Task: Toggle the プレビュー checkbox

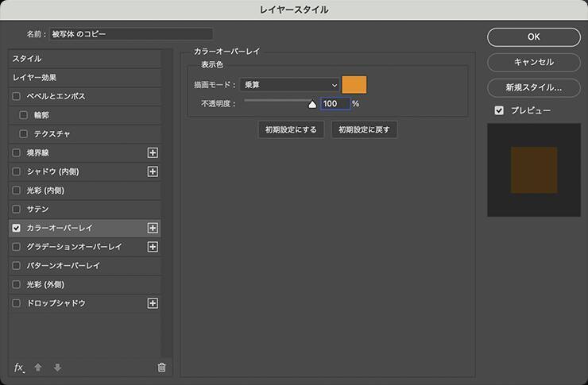Action: (x=499, y=110)
